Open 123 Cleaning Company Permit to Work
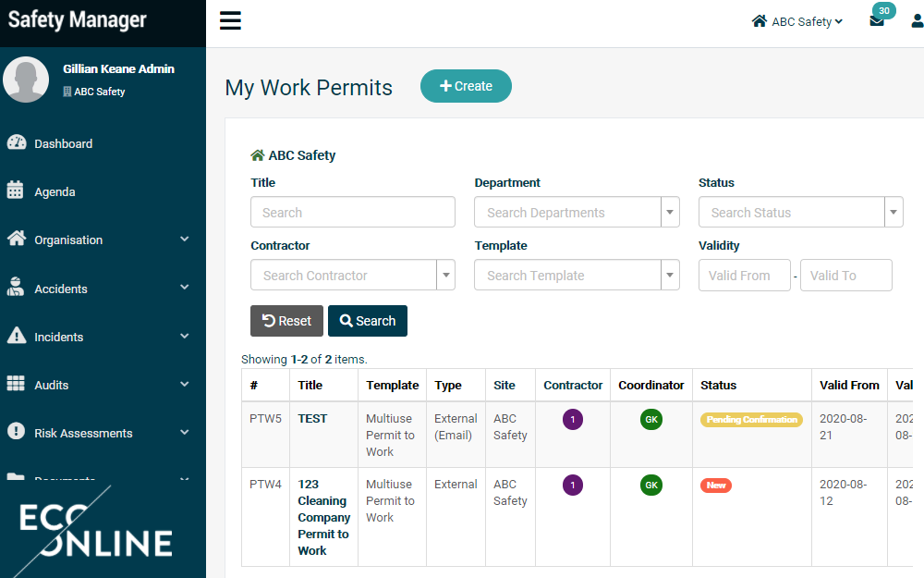 coord(323,517)
